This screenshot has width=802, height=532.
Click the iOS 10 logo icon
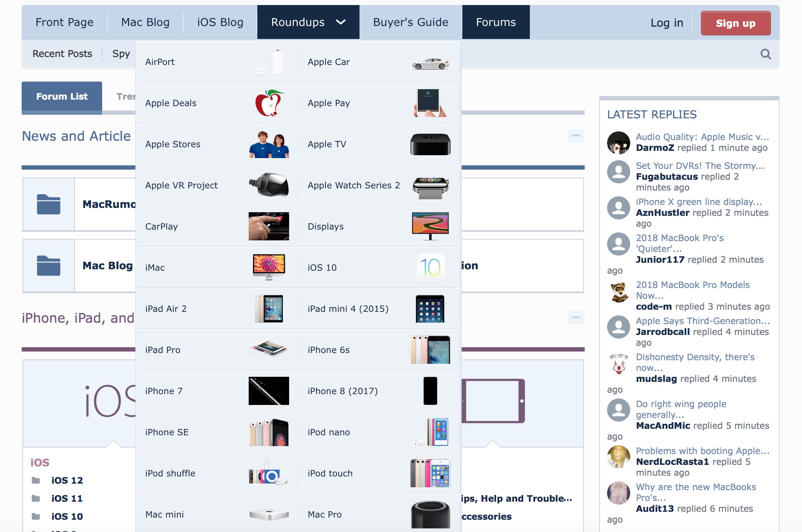[431, 267]
